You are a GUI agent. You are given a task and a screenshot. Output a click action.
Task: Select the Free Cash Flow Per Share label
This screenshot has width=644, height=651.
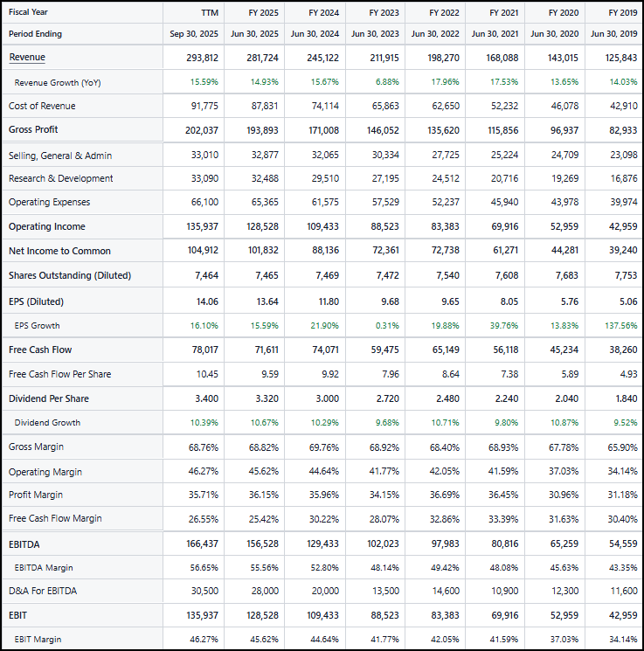(59, 374)
